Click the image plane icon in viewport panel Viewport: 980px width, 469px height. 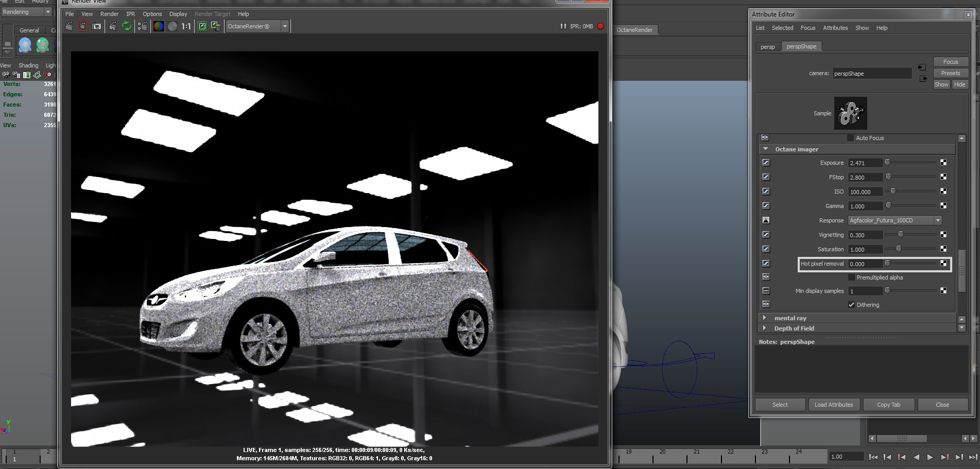click(37, 75)
